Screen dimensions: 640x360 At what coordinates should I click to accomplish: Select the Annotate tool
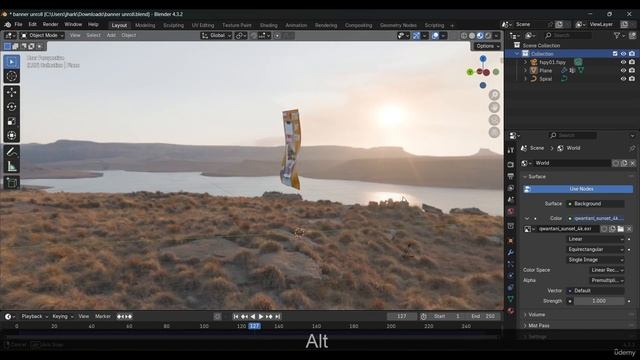point(11,152)
